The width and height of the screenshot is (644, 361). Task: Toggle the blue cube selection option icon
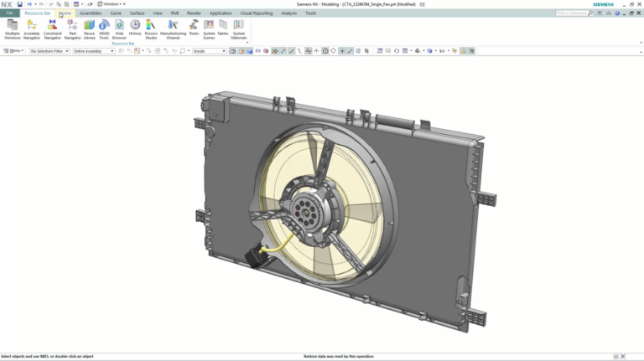pyautogui.click(x=249, y=51)
